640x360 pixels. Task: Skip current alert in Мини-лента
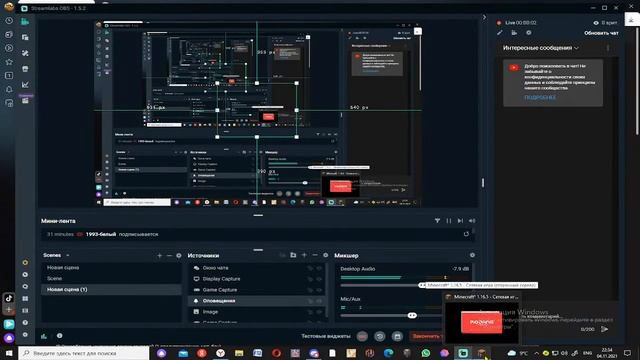click(460, 221)
